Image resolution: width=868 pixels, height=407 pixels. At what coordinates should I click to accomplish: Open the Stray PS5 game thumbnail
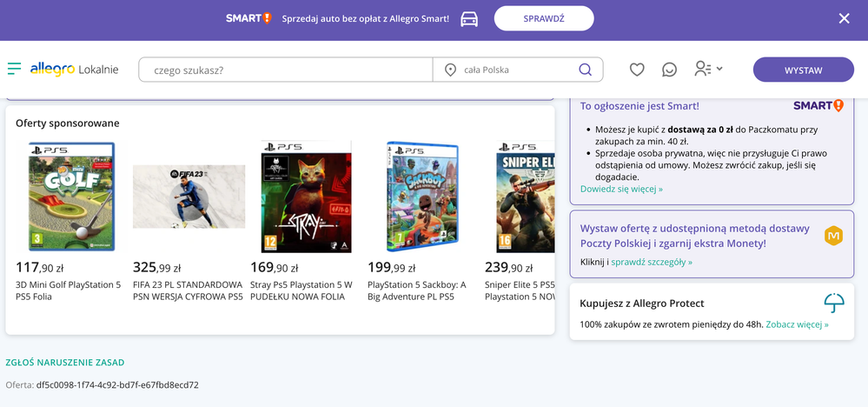coord(306,197)
